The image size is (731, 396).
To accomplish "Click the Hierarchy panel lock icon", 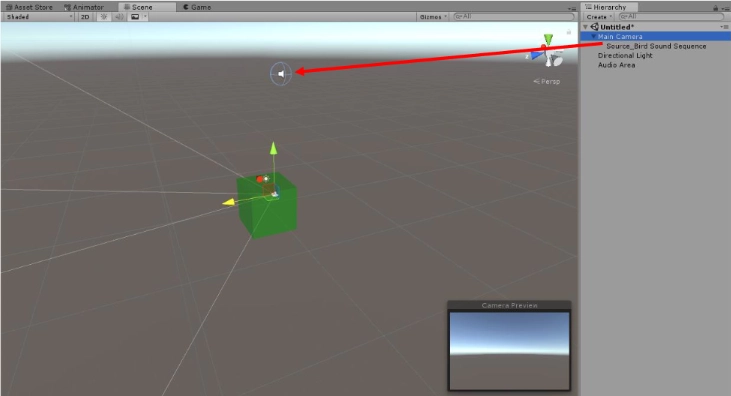I will pyautogui.click(x=715, y=8).
